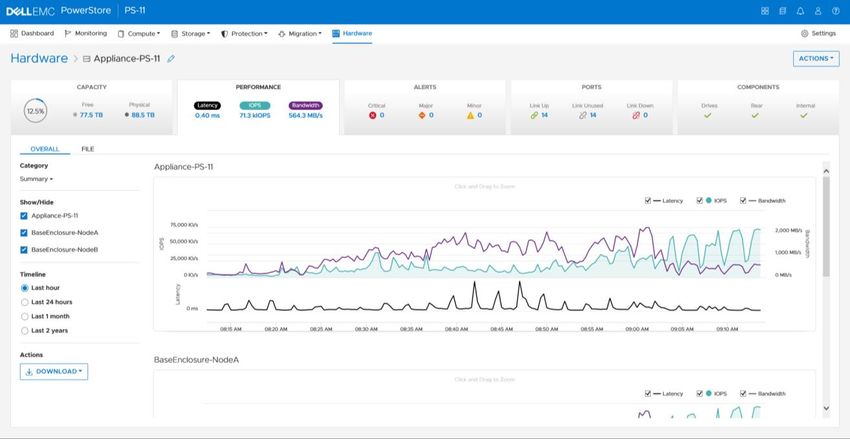The image size is (850, 439).
Task: Switch to the FILE tab
Action: [88, 149]
